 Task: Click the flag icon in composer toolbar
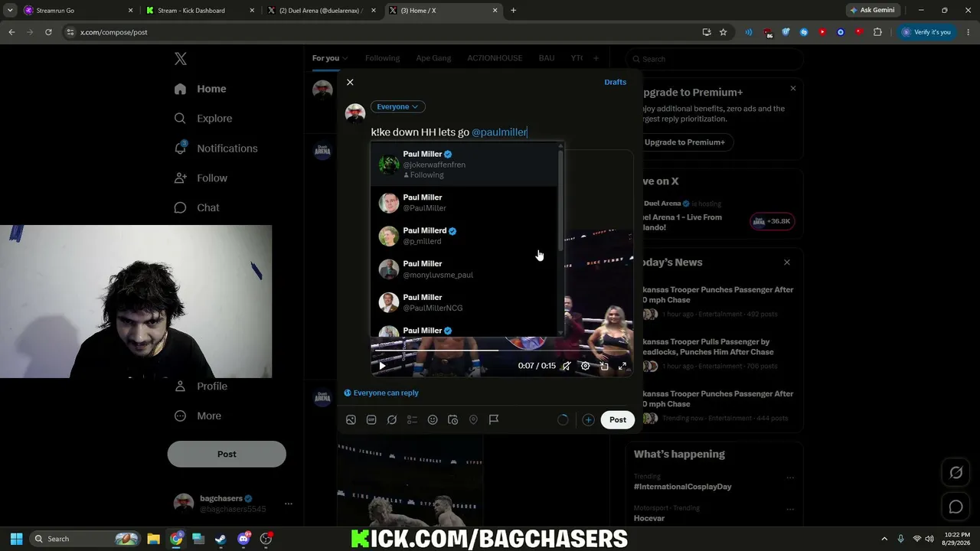coord(494,419)
